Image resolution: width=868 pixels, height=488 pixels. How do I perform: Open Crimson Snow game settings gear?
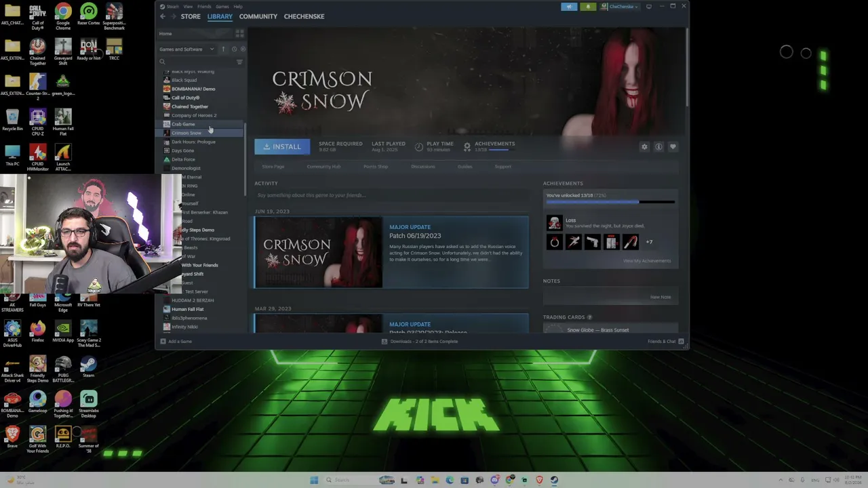[x=644, y=146]
